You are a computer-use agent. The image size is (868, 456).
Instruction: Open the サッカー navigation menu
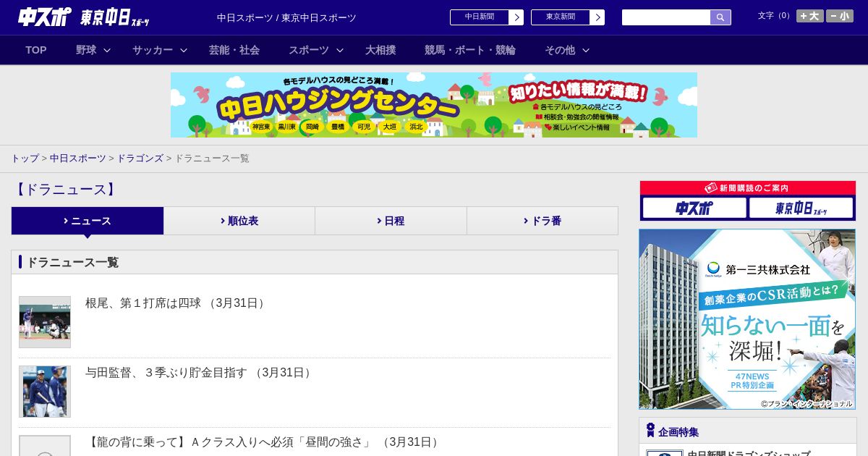click(x=153, y=50)
